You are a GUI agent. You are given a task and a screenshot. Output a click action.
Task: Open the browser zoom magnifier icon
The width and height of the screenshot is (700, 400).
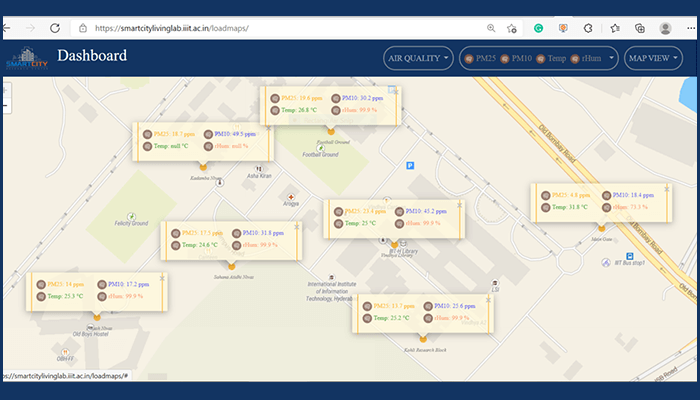point(490,29)
